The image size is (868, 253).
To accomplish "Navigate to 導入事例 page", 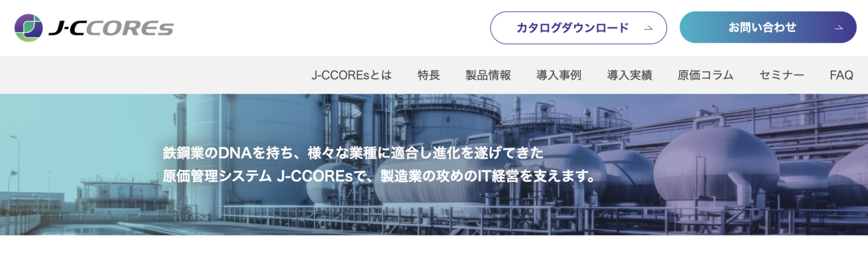I will click(559, 75).
